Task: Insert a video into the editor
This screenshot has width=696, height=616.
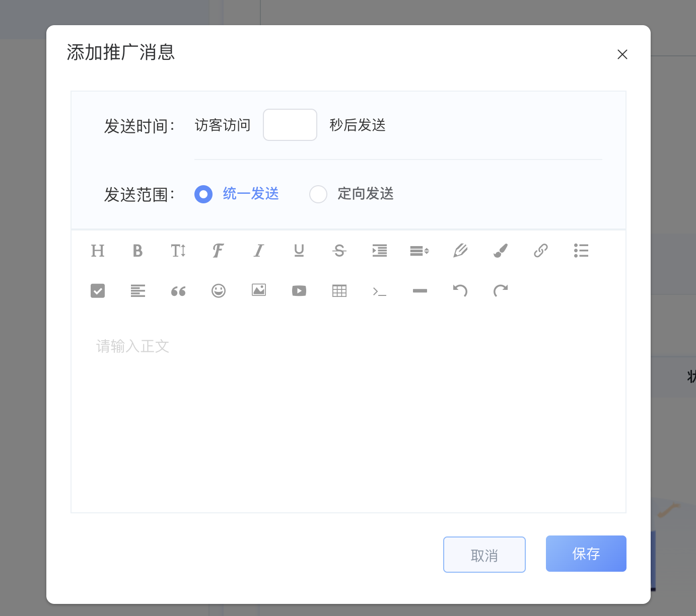Action: 299,291
